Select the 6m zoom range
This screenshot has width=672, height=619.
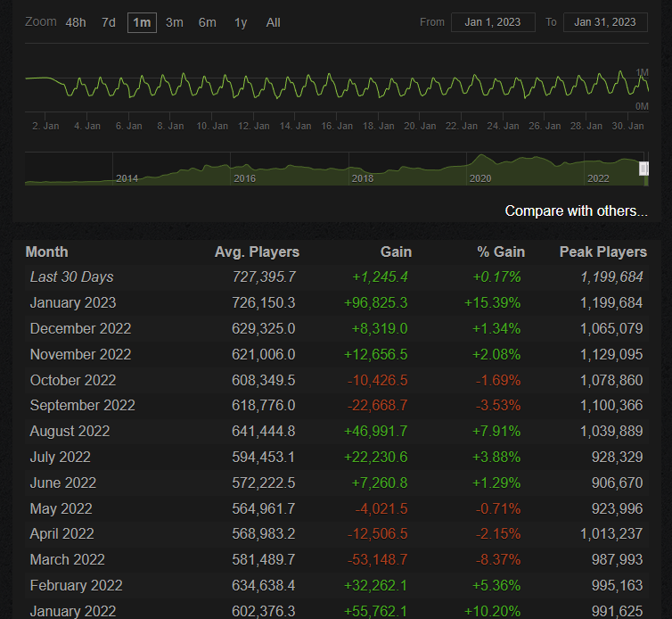207,22
